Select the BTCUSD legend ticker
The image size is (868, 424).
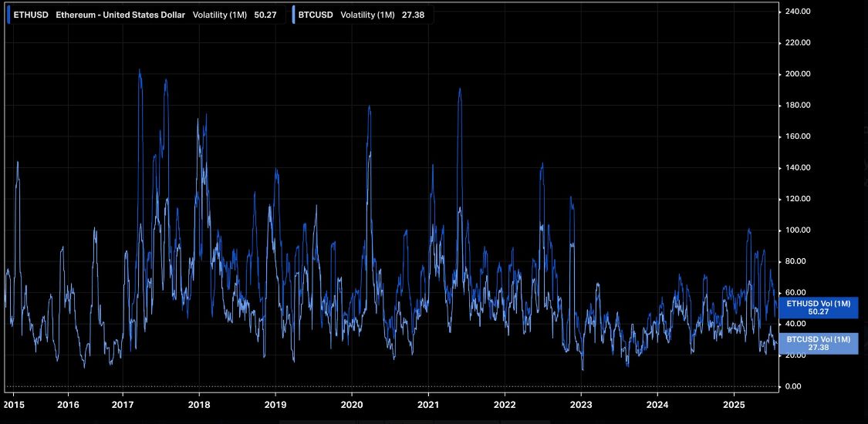point(316,15)
